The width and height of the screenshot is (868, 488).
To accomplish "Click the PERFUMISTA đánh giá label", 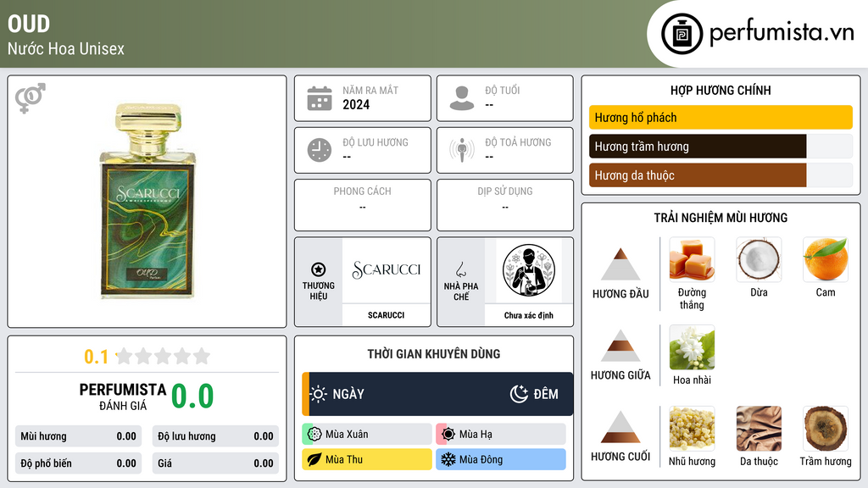I will pos(123,396).
